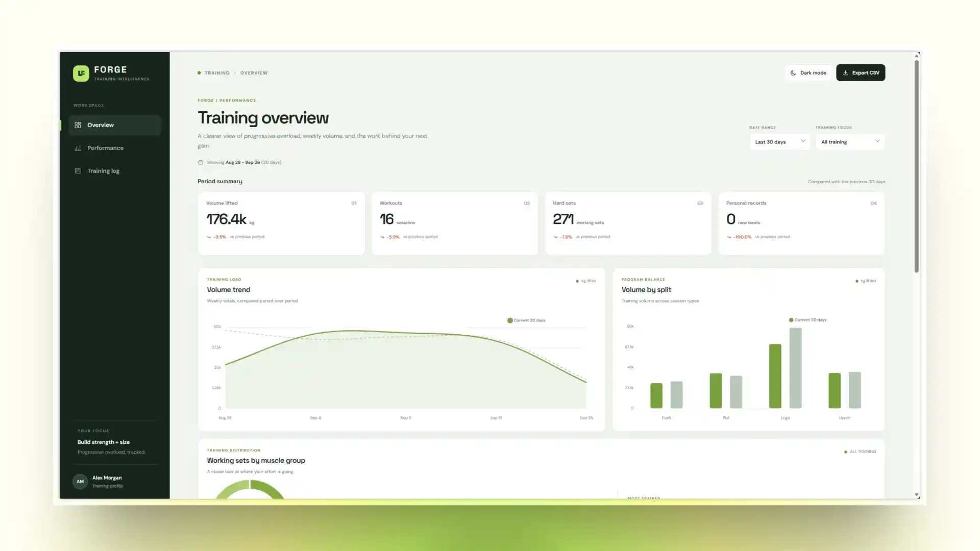The width and height of the screenshot is (980, 551).
Task: Click the down-trend arrow next to -100.0%
Action: coord(729,237)
